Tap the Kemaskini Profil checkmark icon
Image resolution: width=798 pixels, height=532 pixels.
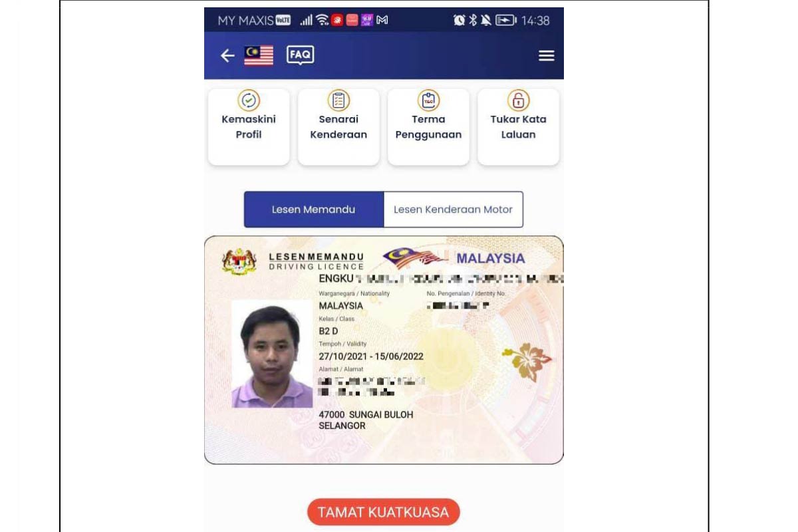click(249, 100)
